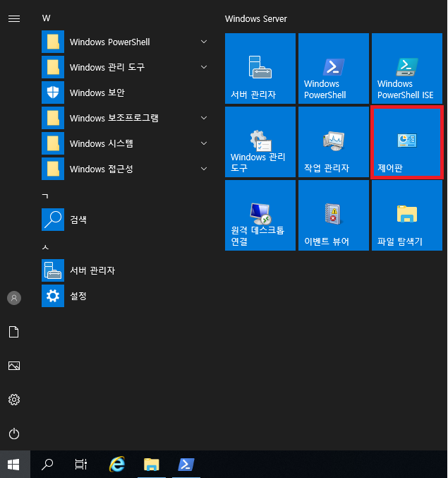Open Task View on the taskbar
This screenshot has height=478, width=448.
tap(81, 465)
